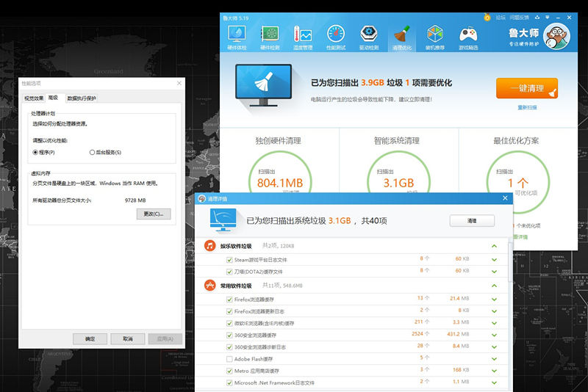Viewport: 588px width, 392px height.
Task: Uncheck 360安全浏览器诊断日志 checkbox
Action: tap(229, 347)
